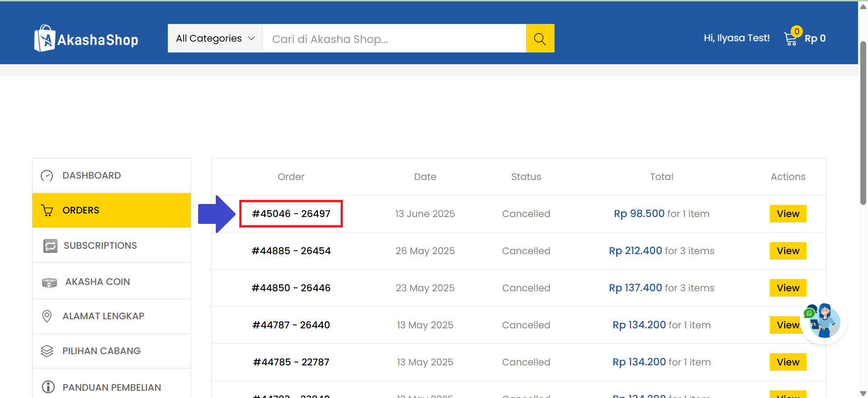Viewport: 868px width, 398px height.
Task: View the order dated 26 May 2025
Action: point(787,251)
